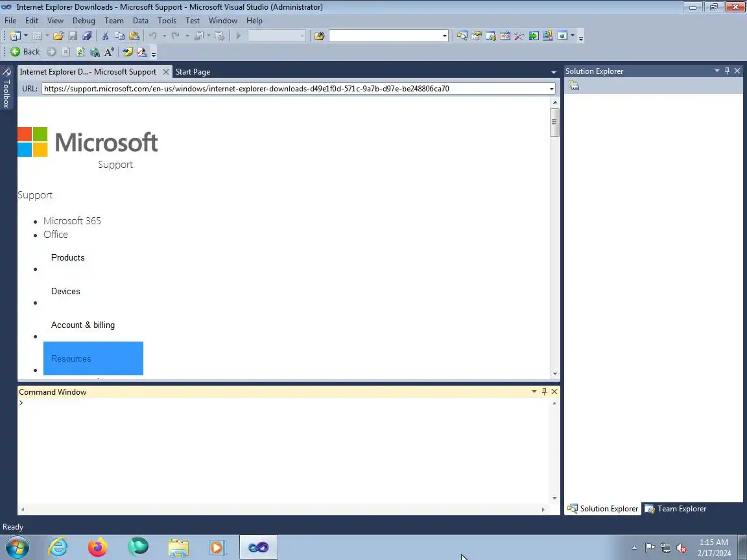The height and width of the screenshot is (560, 747).
Task: Open Command Window position dropdown
Action: coord(534,391)
